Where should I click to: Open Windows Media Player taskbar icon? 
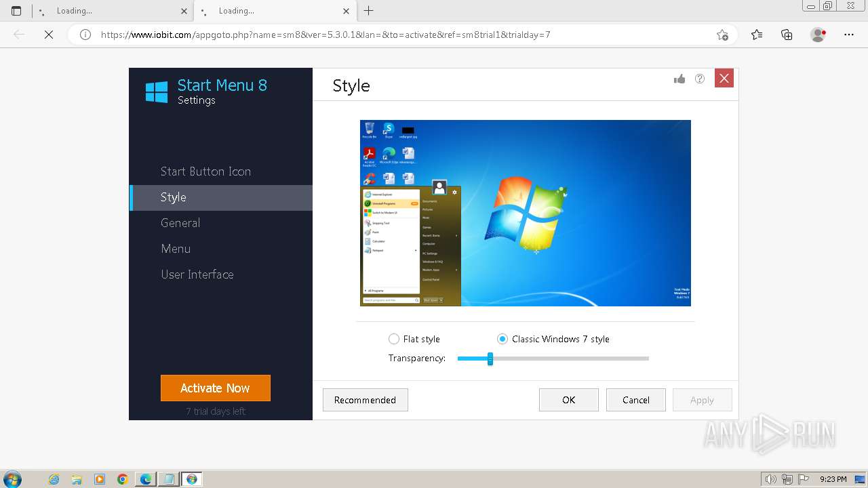pyautogui.click(x=100, y=479)
